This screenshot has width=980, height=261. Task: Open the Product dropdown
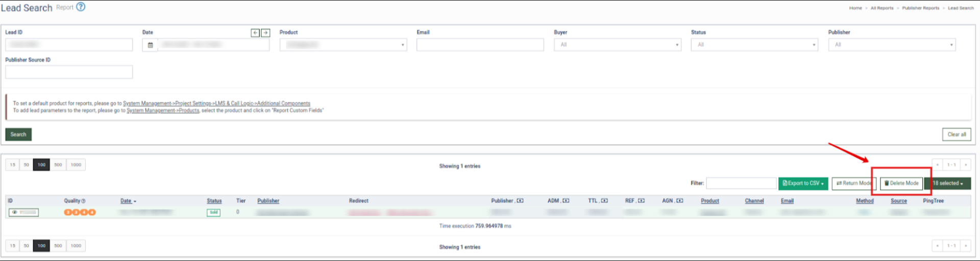pos(343,45)
